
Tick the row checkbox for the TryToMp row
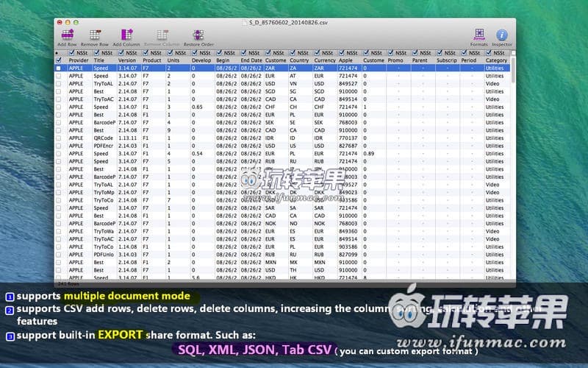tap(59, 192)
